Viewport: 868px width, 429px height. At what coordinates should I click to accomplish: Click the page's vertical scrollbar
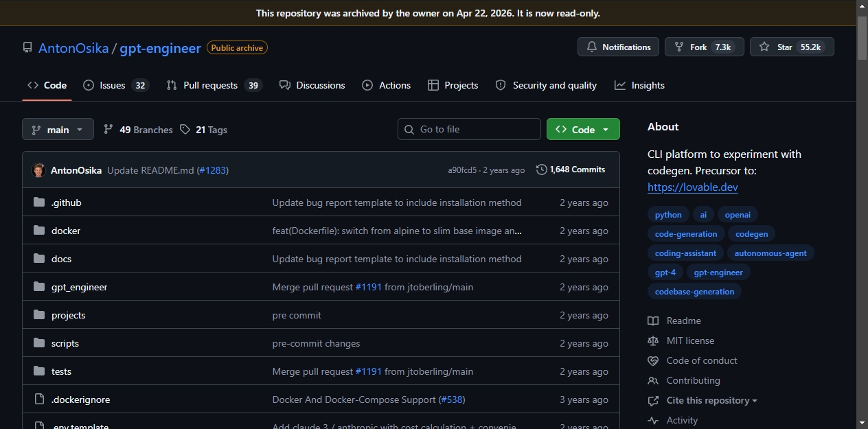coord(862,214)
